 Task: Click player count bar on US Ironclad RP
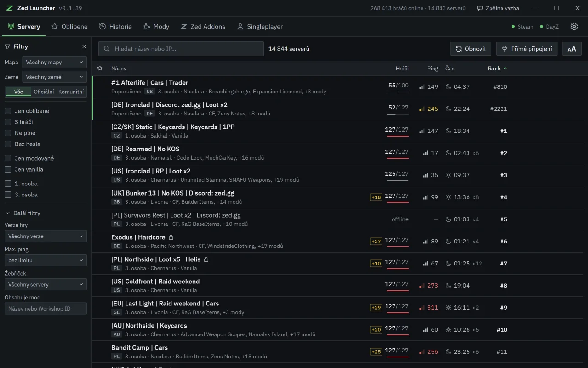398,180
